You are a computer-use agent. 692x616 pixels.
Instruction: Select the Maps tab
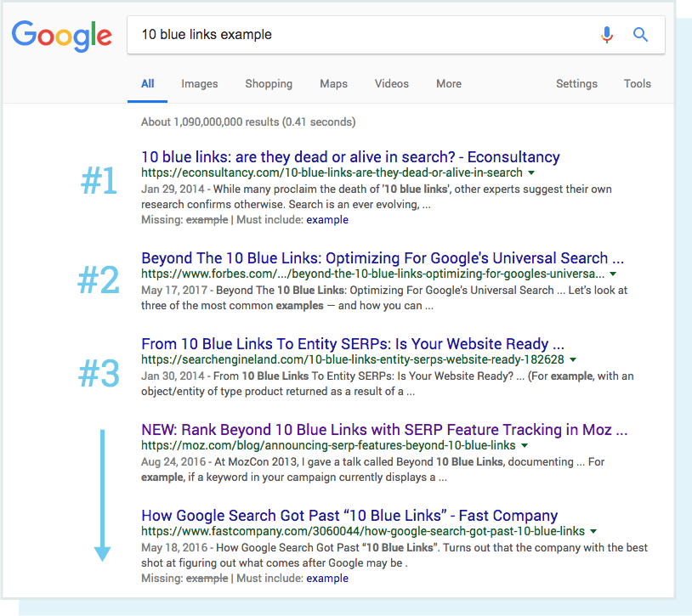click(x=333, y=83)
